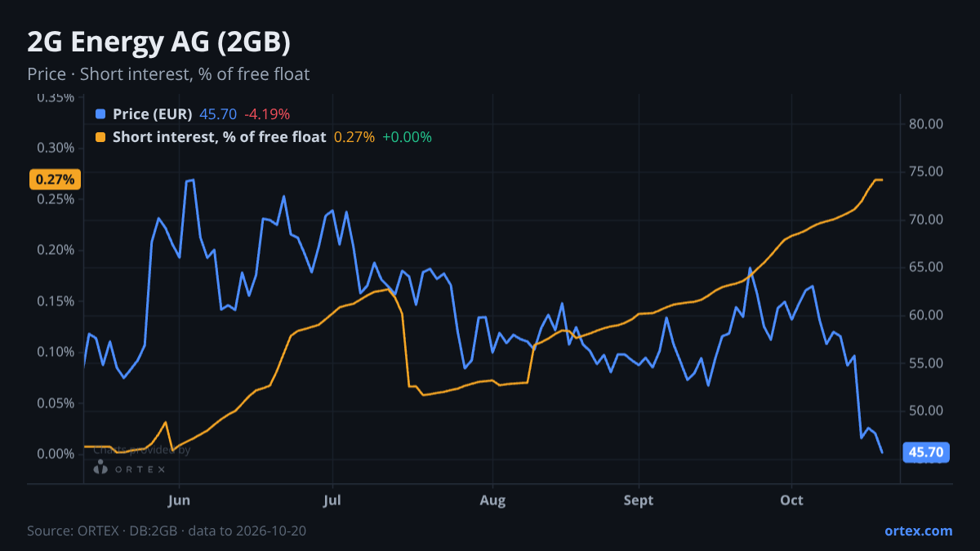Click the orange Short interest legend swatch
This screenshot has height=551, width=980.
100,137
